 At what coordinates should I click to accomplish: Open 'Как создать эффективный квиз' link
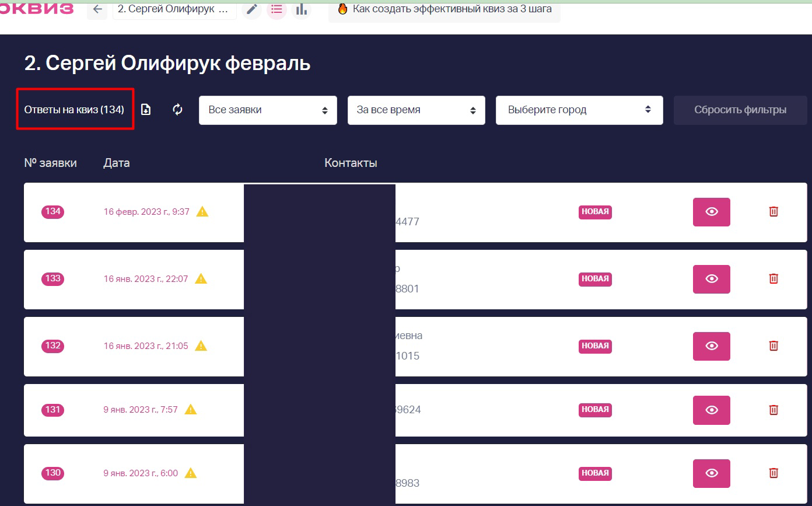coord(444,9)
